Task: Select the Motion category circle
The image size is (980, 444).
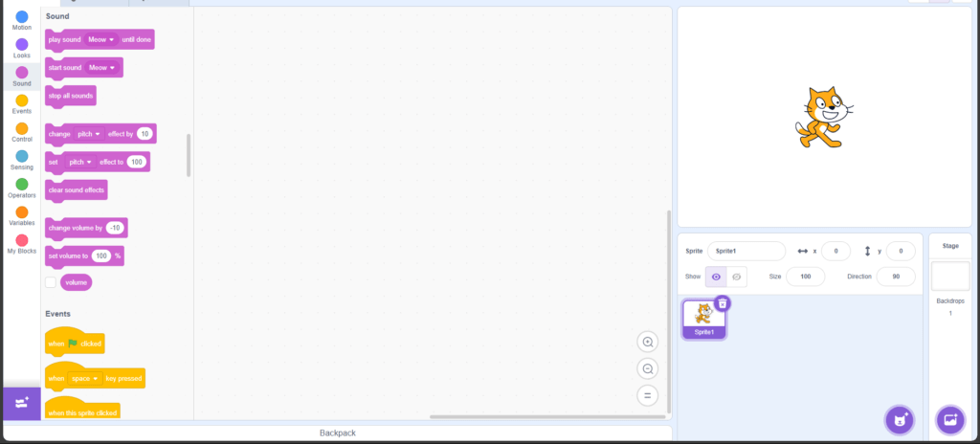Action: tap(22, 17)
